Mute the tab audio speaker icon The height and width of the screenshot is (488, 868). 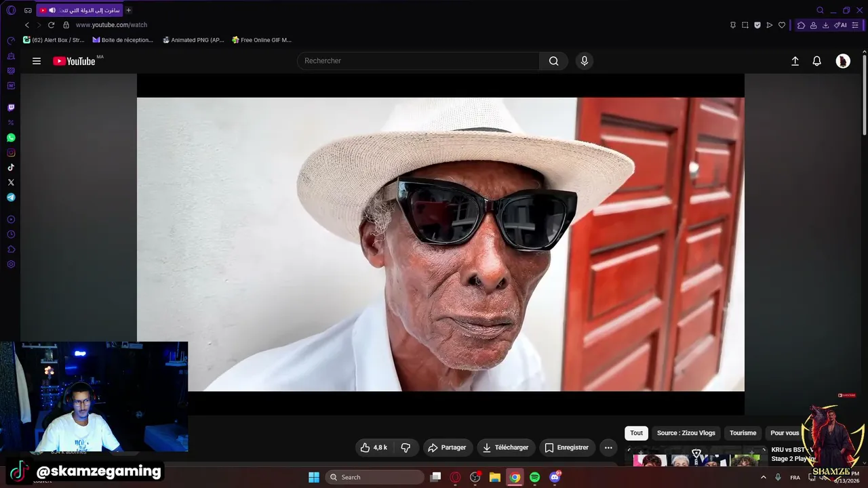[52, 10]
